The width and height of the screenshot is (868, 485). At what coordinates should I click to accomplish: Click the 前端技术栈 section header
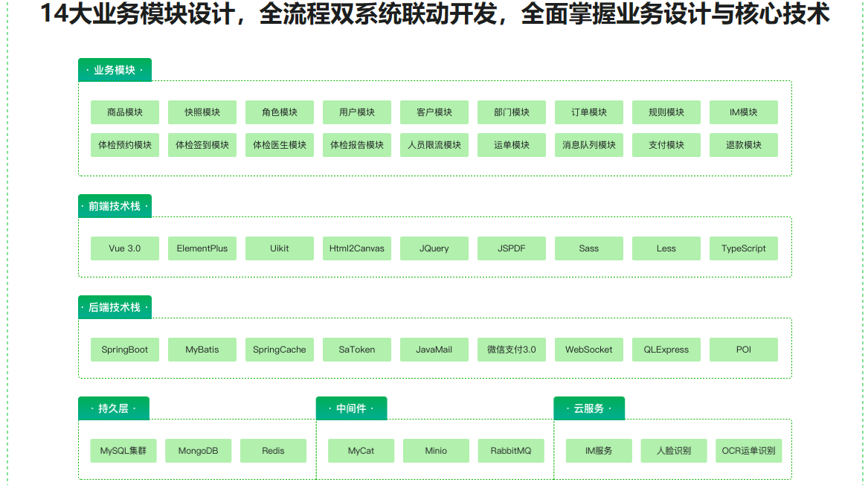point(115,206)
